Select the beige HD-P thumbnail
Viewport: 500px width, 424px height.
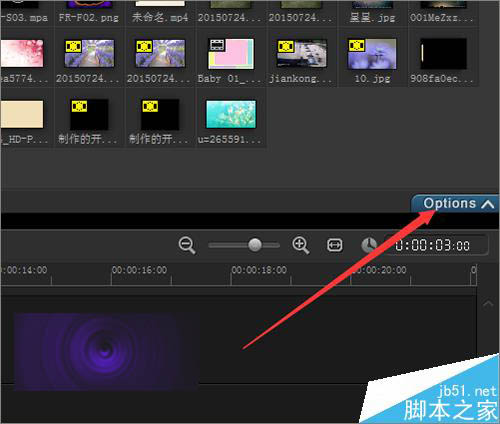tap(22, 114)
